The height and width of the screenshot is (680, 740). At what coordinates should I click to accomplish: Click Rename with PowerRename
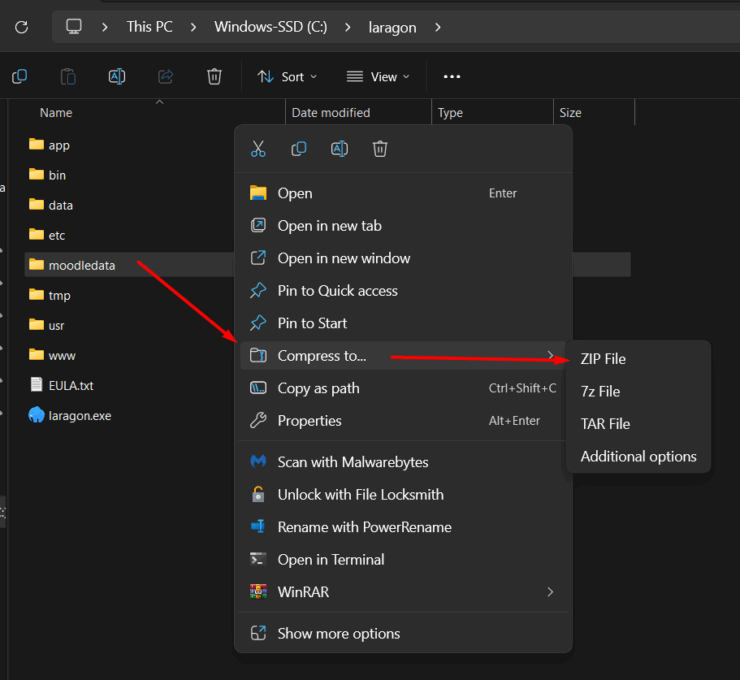tap(404, 527)
